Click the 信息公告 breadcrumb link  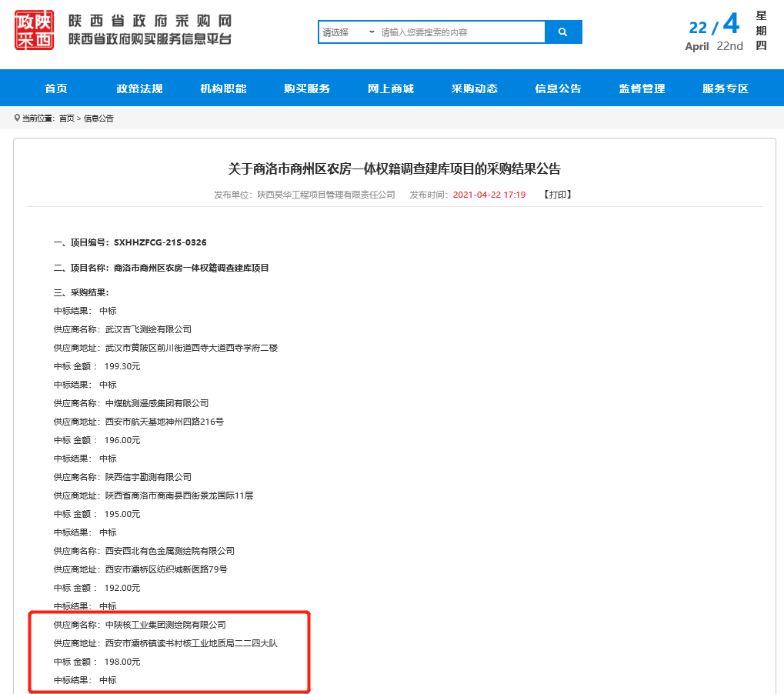98,118
